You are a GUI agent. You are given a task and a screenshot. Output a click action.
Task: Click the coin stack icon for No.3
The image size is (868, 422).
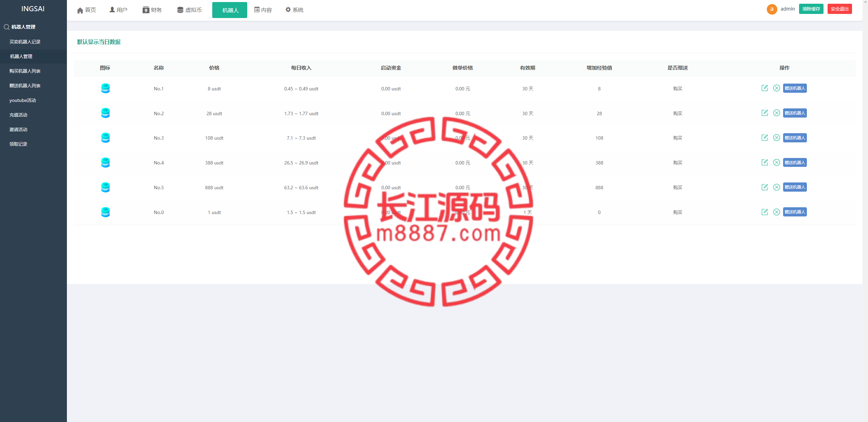pos(105,138)
